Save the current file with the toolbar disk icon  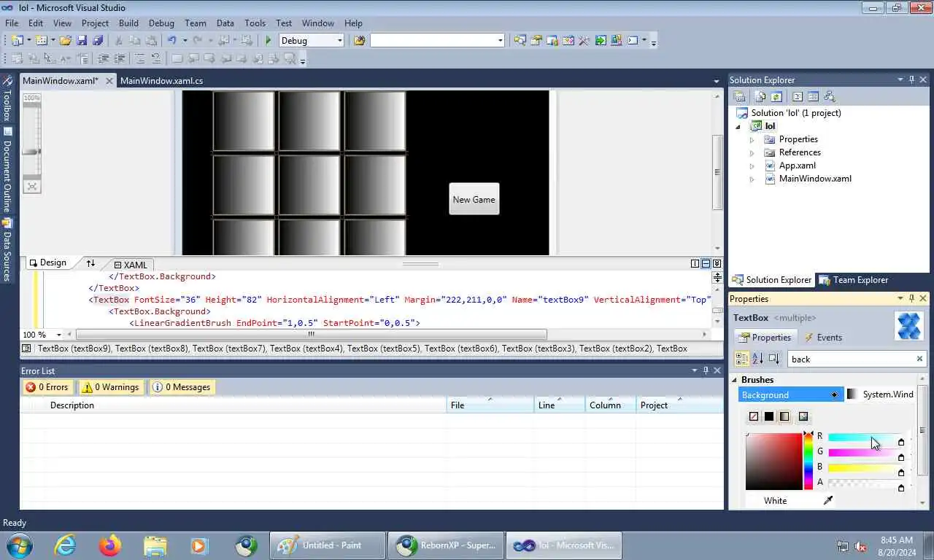click(x=82, y=41)
